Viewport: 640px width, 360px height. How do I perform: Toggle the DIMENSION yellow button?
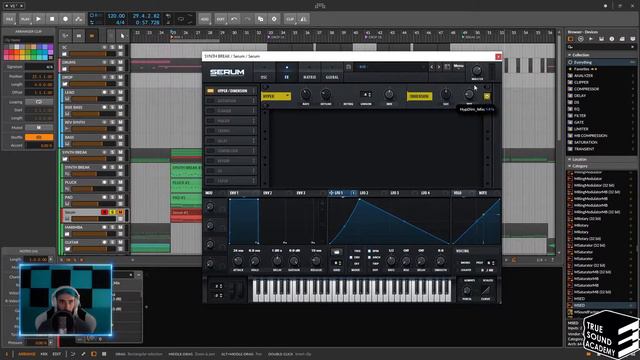click(x=419, y=96)
